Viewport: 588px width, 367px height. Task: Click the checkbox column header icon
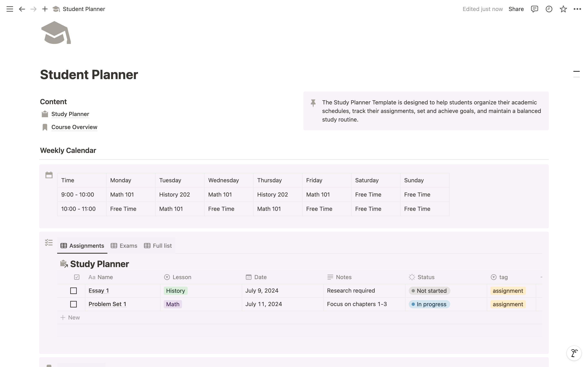[77, 277]
